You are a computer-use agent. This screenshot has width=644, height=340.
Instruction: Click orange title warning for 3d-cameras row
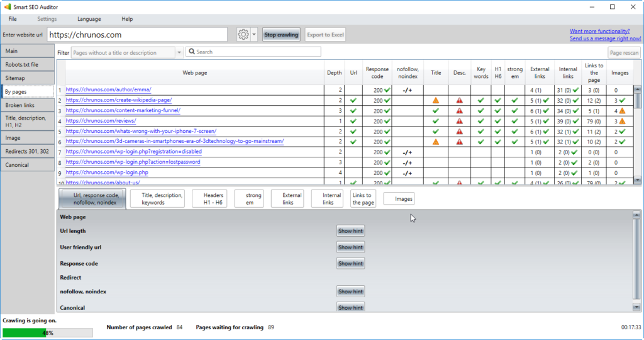(436, 142)
